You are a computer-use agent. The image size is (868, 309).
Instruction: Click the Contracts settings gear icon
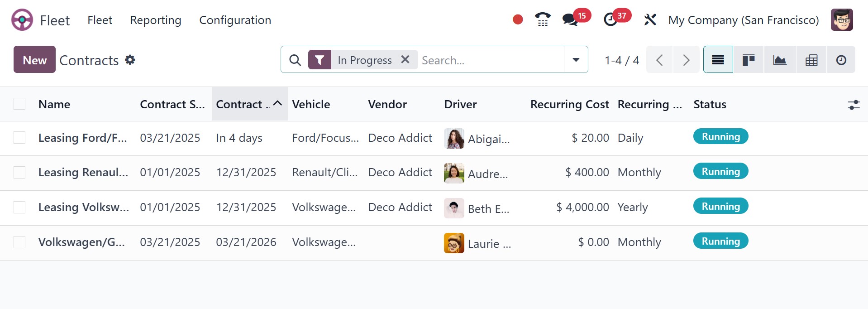pyautogui.click(x=130, y=60)
